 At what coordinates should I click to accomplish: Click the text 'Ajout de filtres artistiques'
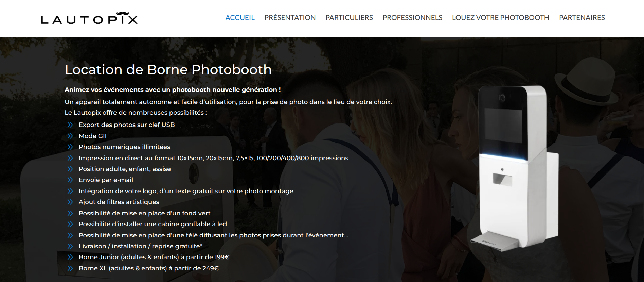119,202
